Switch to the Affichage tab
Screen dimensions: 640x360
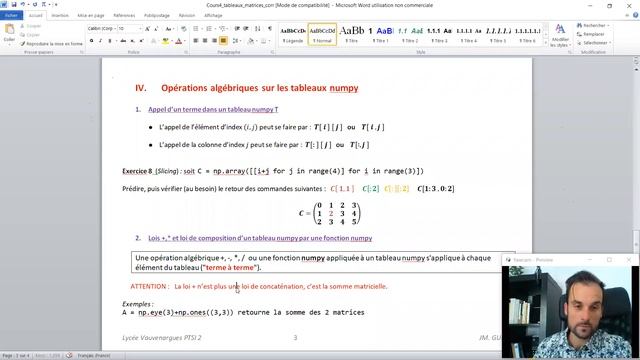[213, 15]
